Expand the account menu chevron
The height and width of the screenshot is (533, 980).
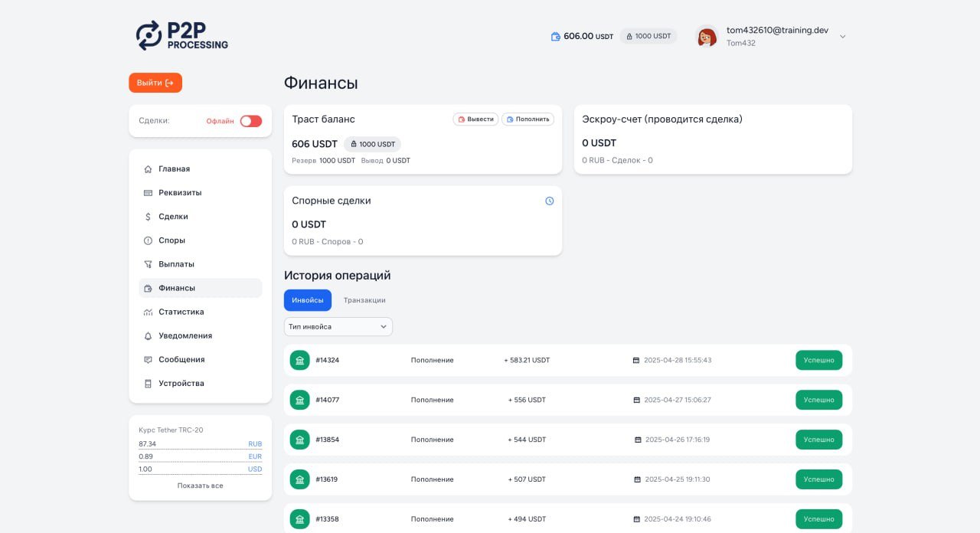(843, 36)
